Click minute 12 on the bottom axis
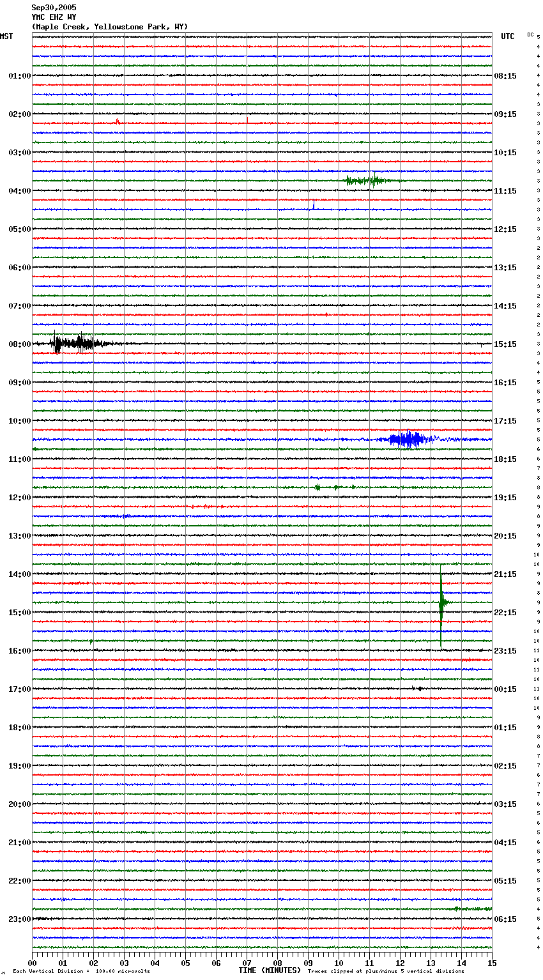This screenshot has width=543, height=980. coord(401,963)
